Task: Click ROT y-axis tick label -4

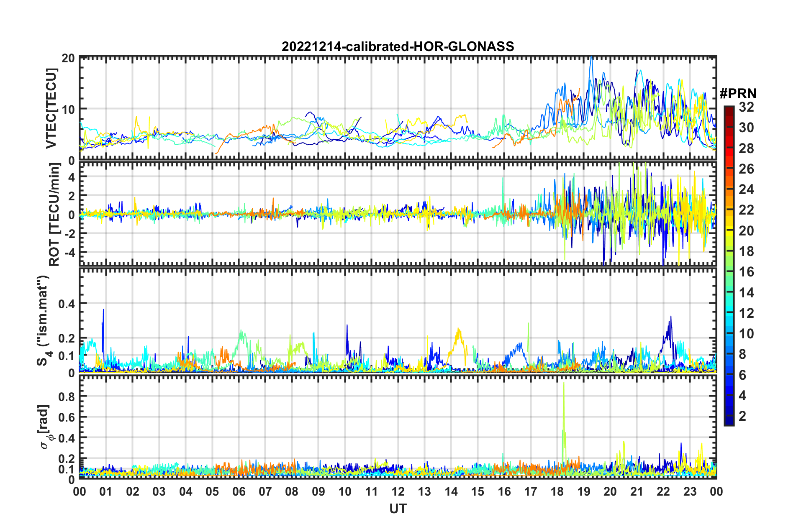Action: [69, 252]
